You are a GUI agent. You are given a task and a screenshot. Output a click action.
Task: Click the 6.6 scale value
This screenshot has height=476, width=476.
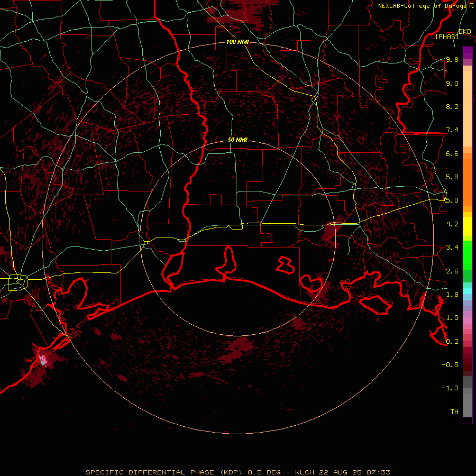[452, 153]
